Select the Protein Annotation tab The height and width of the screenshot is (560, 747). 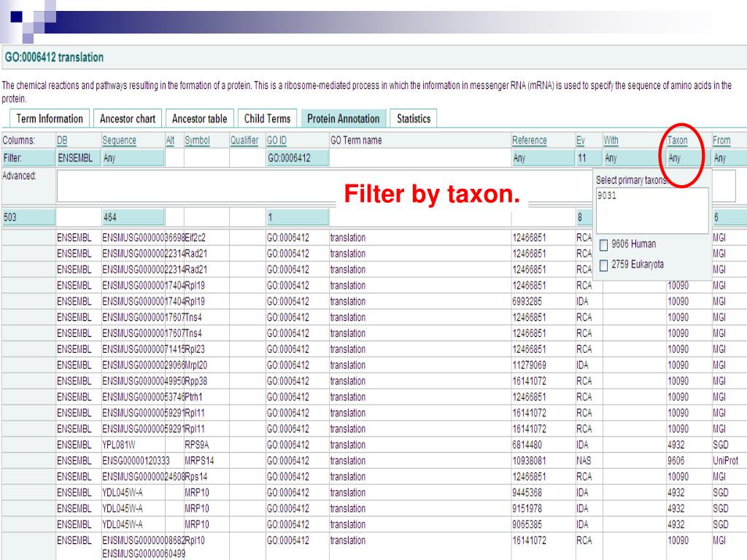[x=344, y=119]
